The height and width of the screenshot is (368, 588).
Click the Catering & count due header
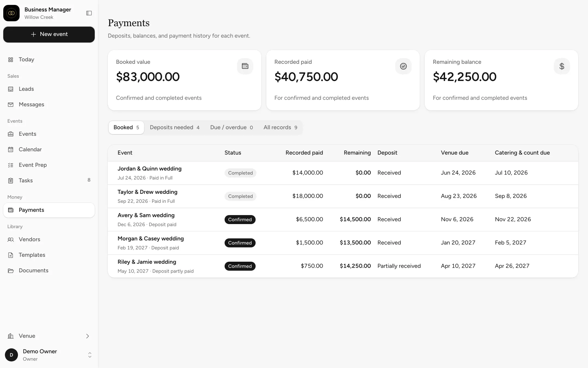tap(522, 153)
